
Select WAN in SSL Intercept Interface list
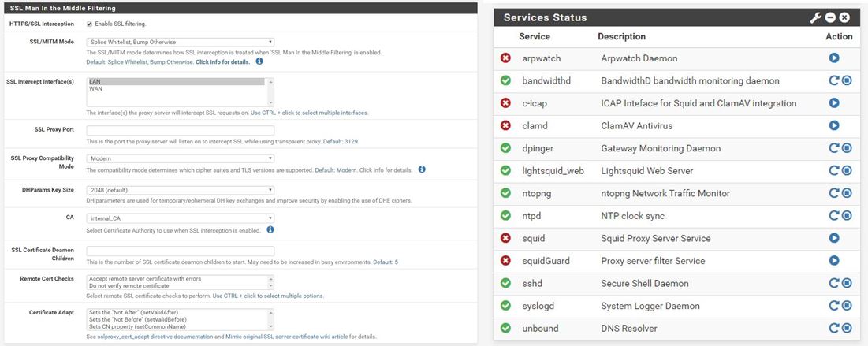[95, 89]
